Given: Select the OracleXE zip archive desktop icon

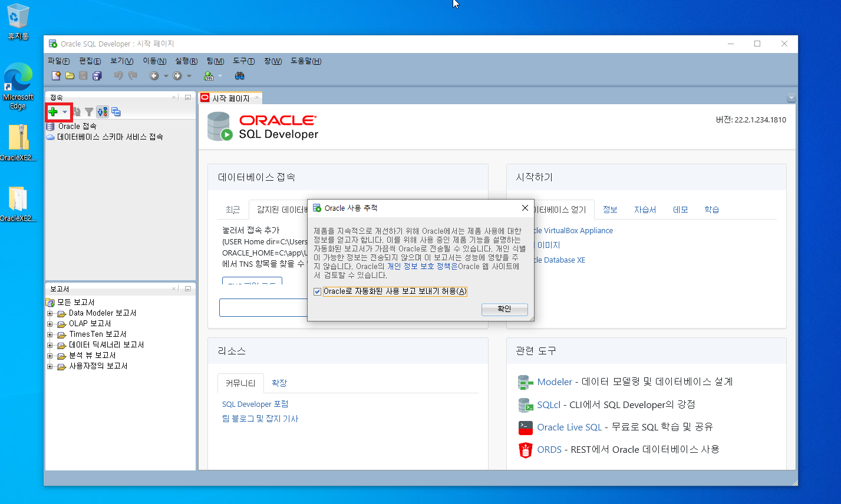Looking at the screenshot, I should pos(18,143).
